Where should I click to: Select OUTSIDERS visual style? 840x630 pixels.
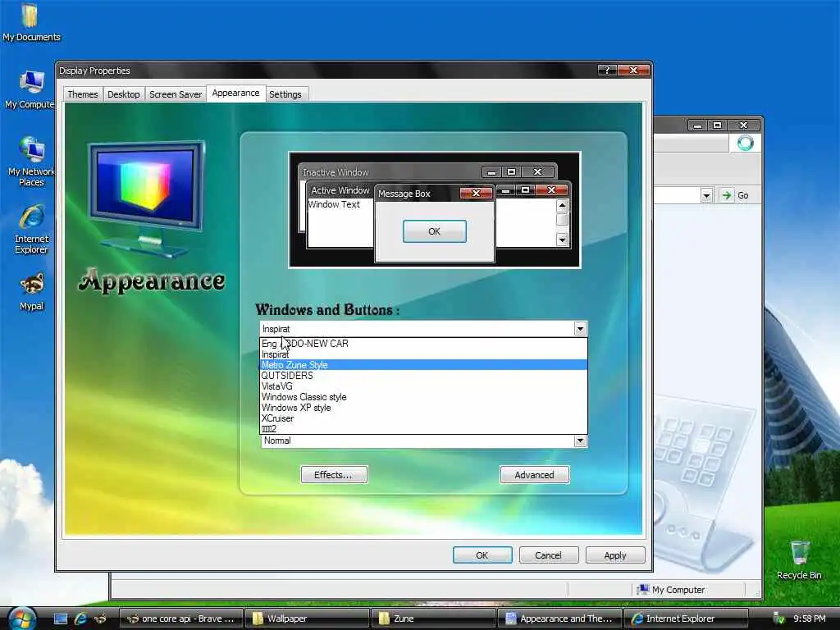pyautogui.click(x=423, y=376)
